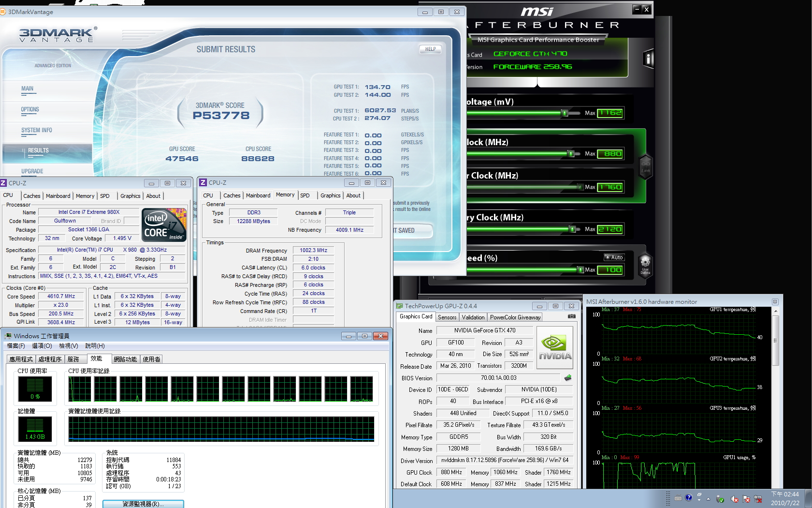Open About tab in CPU-Z Memory window

click(x=353, y=195)
